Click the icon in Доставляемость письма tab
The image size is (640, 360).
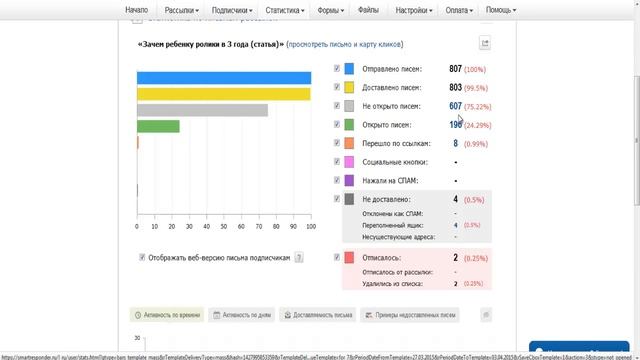[287, 315]
